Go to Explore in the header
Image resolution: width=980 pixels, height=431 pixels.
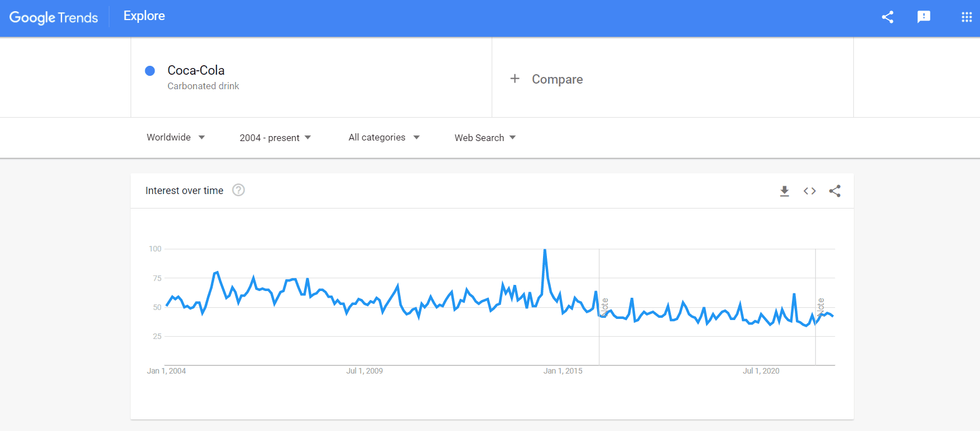pos(144,16)
